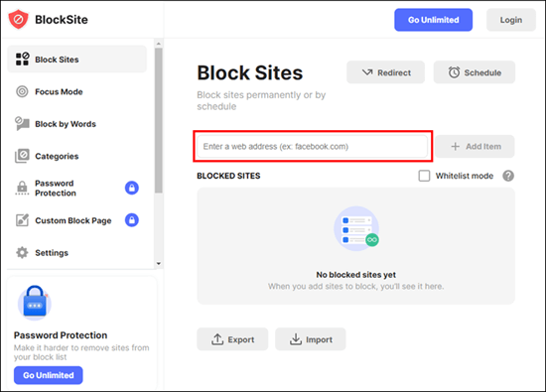Click the Categories icon in sidebar
Viewport: 546px width, 392px height.
22,156
